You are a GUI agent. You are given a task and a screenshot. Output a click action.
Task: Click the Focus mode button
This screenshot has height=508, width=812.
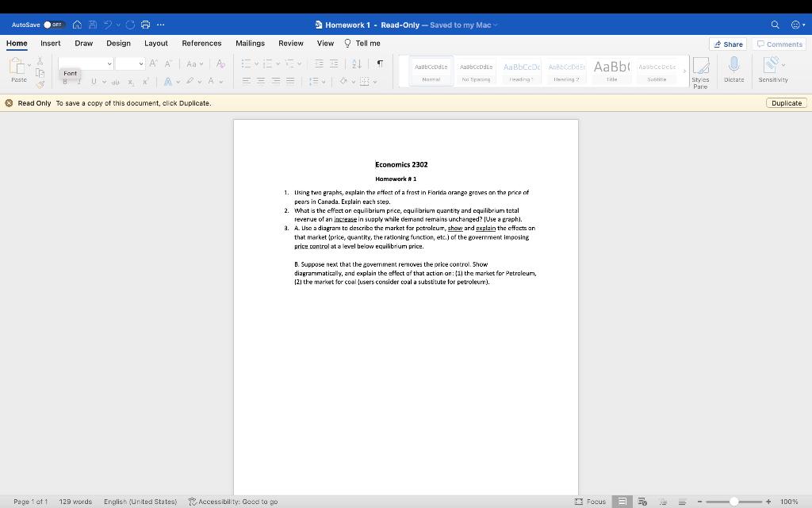point(590,502)
